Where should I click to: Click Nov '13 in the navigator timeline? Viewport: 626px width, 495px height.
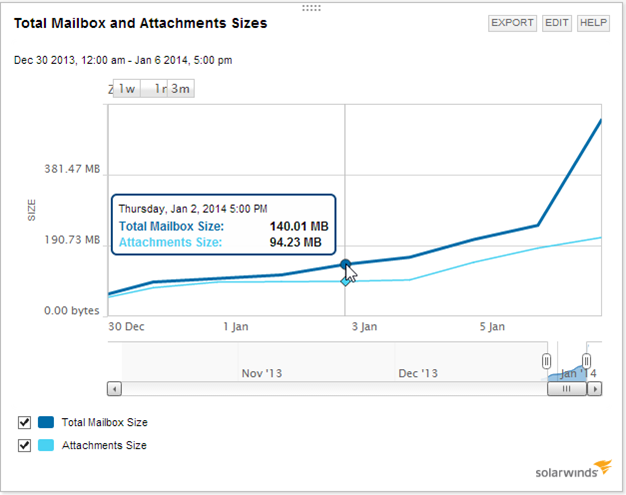tap(262, 373)
